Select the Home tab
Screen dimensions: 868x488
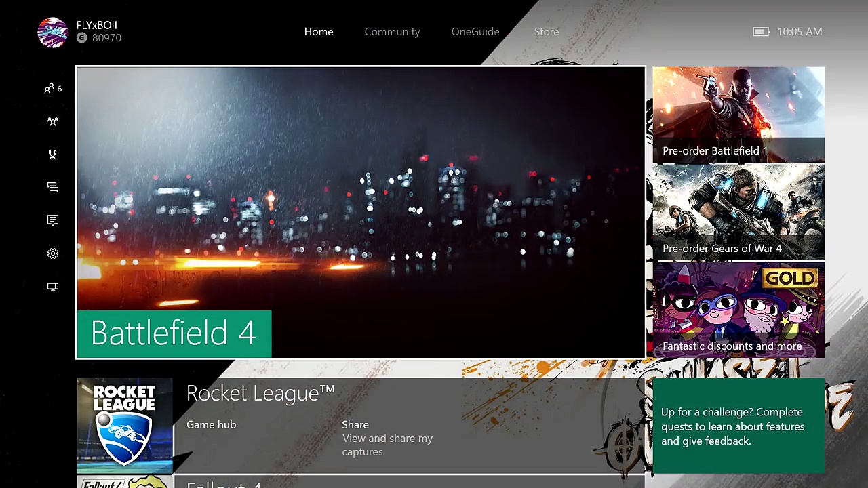tap(319, 32)
